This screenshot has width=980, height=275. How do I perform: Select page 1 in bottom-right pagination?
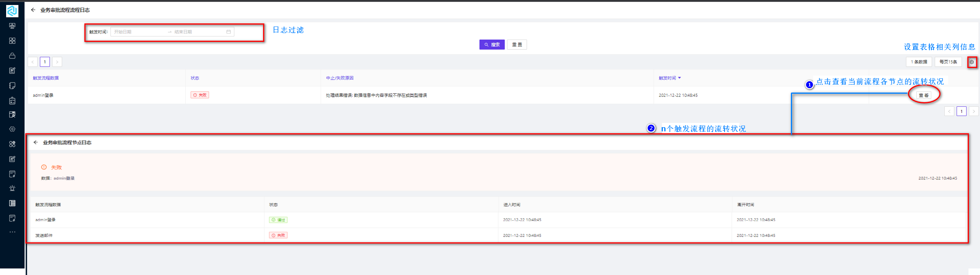[x=962, y=111]
